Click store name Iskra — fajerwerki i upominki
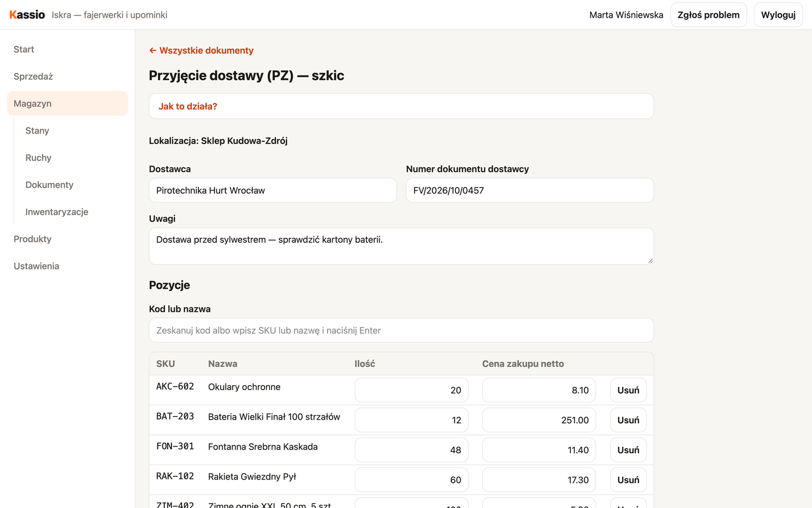This screenshot has width=812, height=508. click(x=110, y=15)
